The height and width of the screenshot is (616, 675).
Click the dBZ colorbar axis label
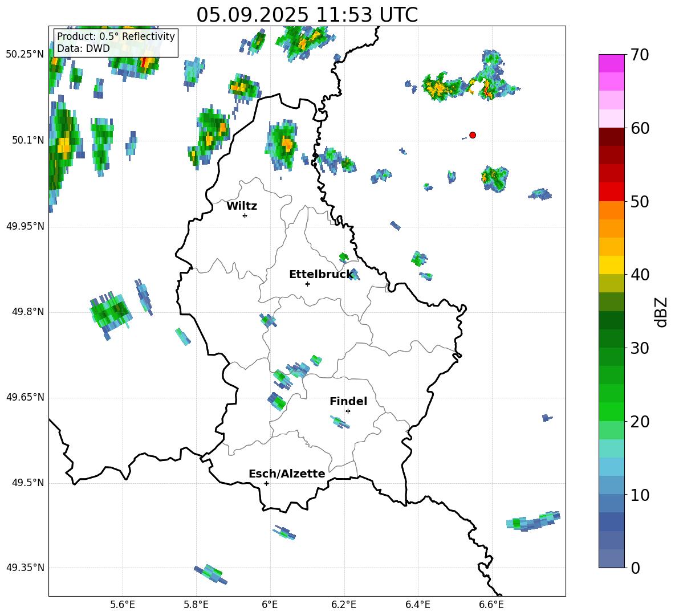click(x=661, y=312)
